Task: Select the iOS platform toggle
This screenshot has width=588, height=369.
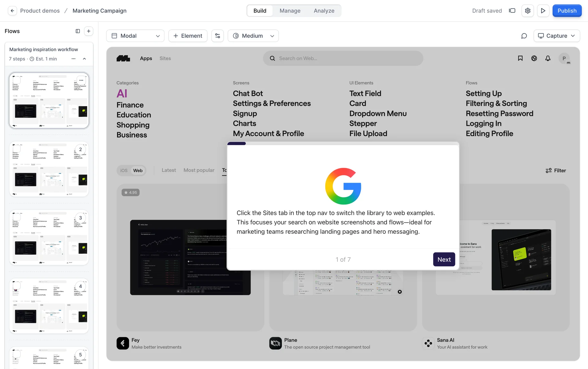Action: (124, 171)
